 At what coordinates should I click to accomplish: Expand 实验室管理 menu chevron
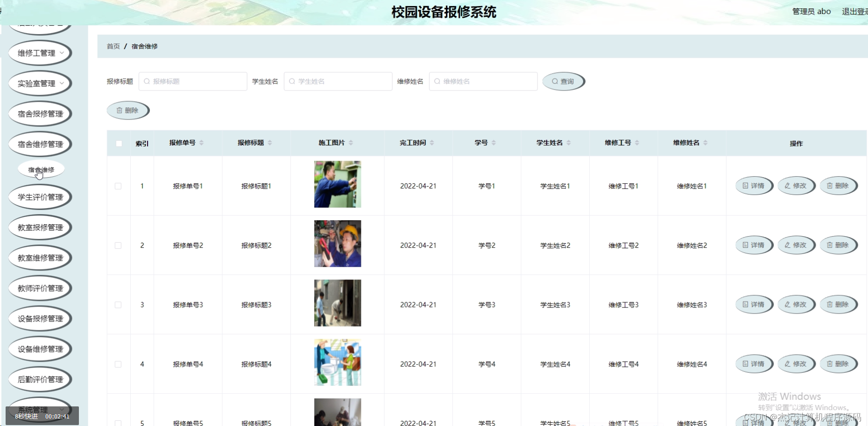pyautogui.click(x=62, y=83)
